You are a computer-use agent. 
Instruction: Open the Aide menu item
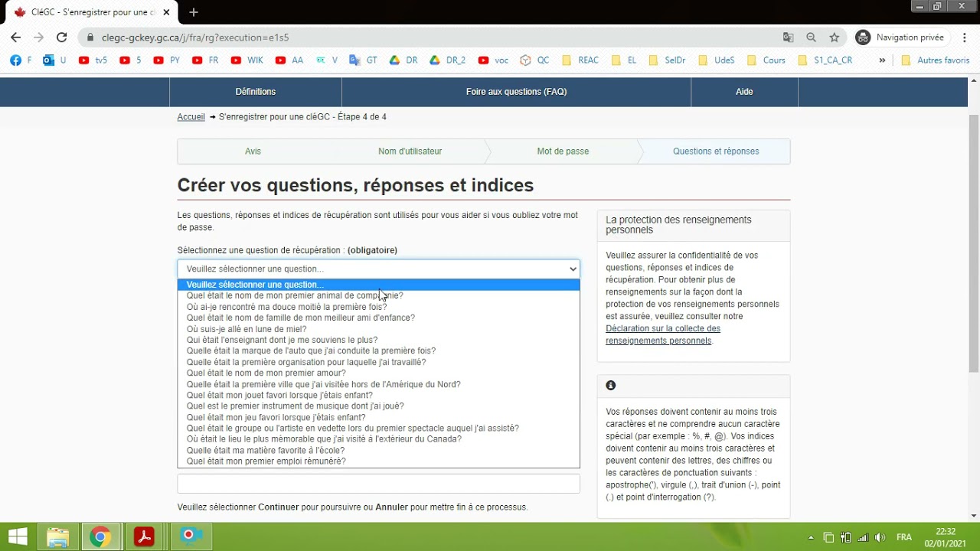(x=744, y=92)
